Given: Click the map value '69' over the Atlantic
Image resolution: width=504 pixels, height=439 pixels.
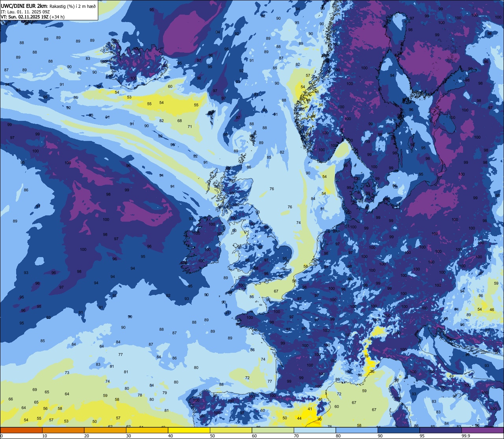Looking at the screenshot, I should point(35,389).
